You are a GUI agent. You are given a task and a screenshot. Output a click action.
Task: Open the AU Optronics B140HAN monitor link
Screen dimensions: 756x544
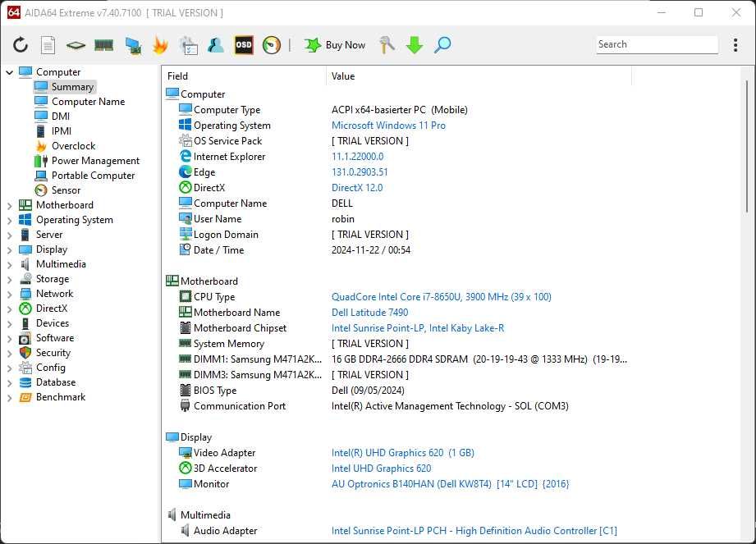(x=450, y=484)
